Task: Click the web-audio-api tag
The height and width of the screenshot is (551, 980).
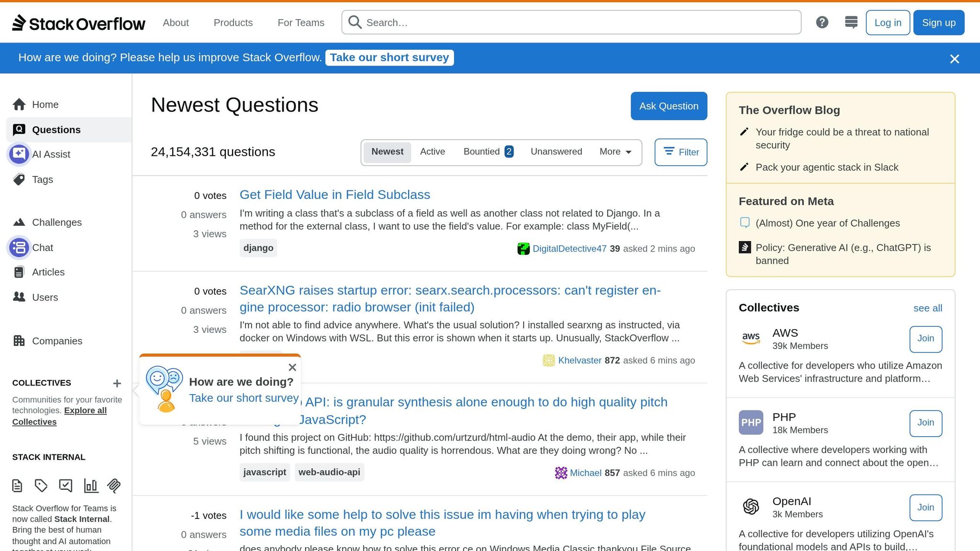Action: 329,472
